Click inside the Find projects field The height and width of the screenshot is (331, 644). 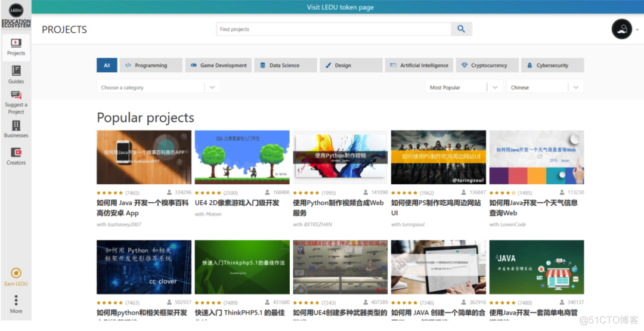coord(333,29)
